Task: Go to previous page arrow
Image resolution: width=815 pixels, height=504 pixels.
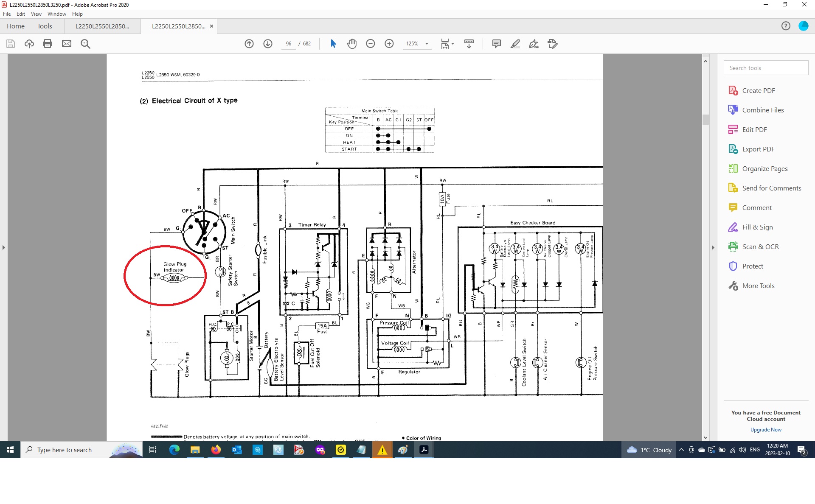Action: pos(249,44)
